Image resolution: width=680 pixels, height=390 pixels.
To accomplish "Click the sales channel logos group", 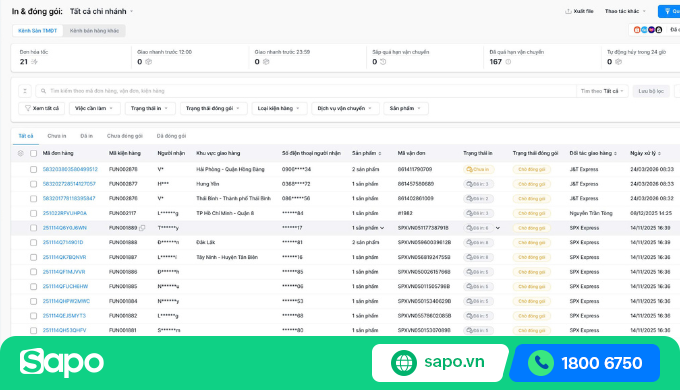I will click(x=647, y=30).
